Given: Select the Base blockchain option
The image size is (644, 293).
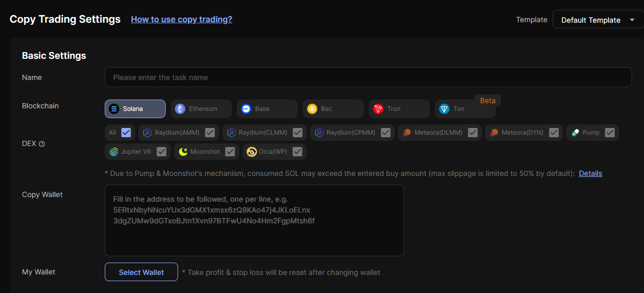Looking at the screenshot, I should tap(267, 109).
